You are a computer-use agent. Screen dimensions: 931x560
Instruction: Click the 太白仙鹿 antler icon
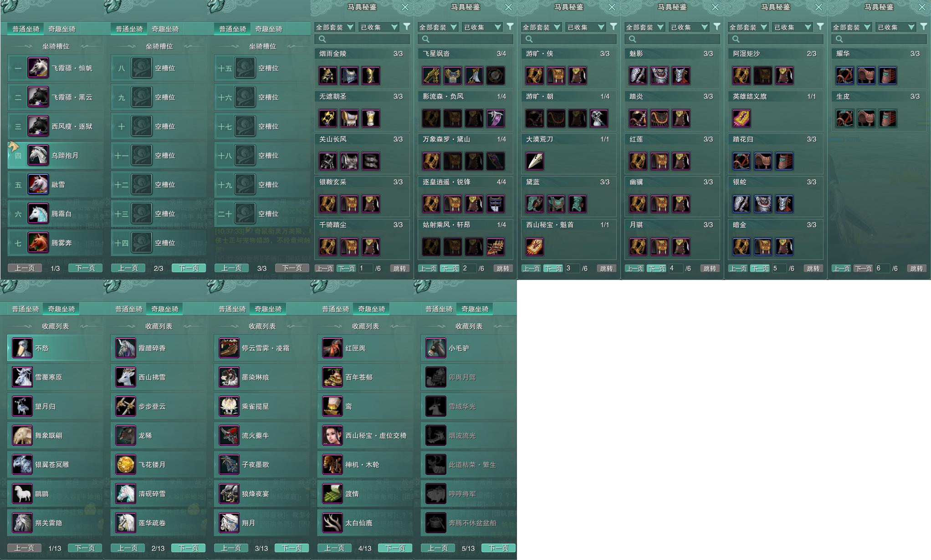332,523
